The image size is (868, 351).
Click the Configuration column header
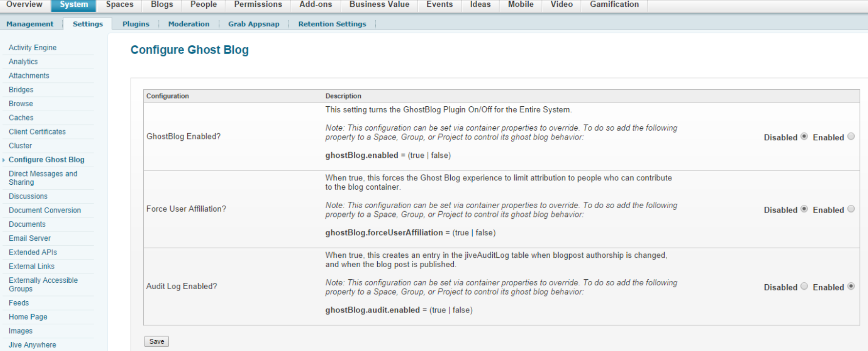(x=168, y=96)
